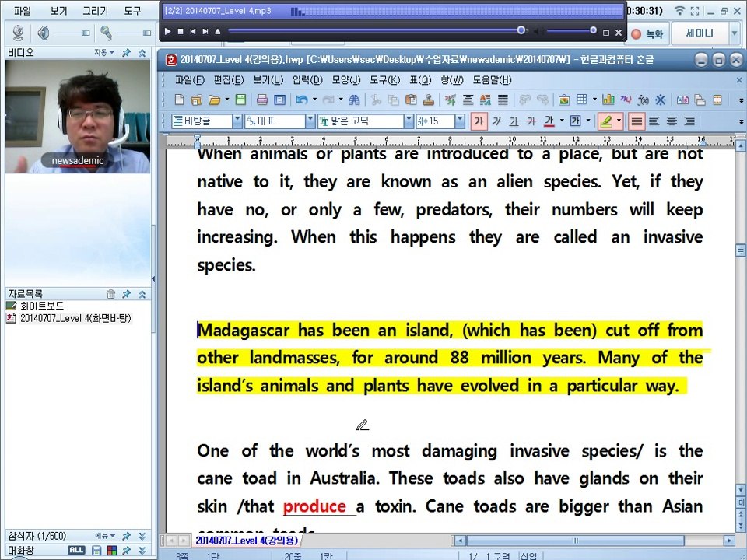Open the 세미나 dropdown arrow

point(734,33)
